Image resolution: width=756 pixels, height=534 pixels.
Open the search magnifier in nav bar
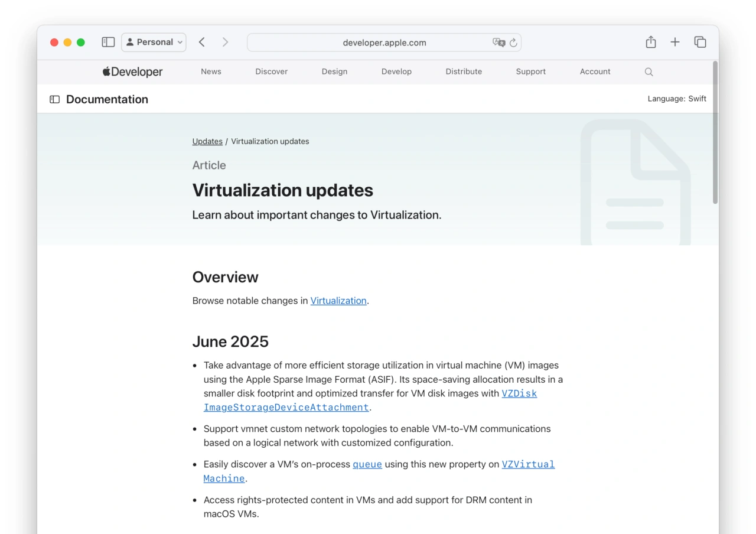coord(649,72)
